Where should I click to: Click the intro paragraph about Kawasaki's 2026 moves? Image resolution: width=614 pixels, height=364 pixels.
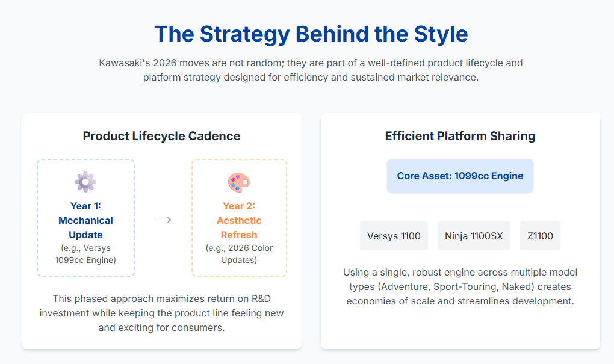(311, 70)
